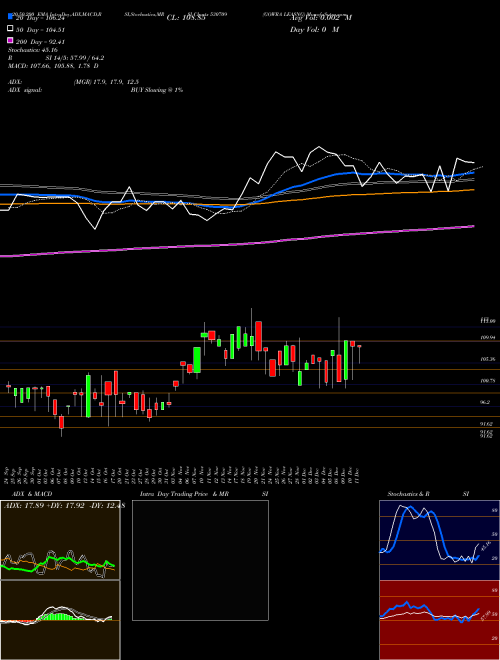Click the blue 20 Day legend swatch
Screen dimensions: 500x660
click(x=10, y=17)
